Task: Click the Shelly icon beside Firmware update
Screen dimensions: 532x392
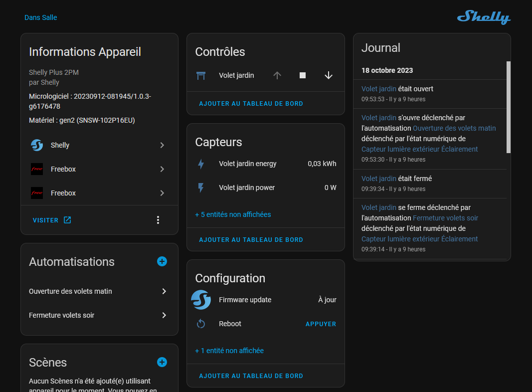Action: [x=201, y=300]
